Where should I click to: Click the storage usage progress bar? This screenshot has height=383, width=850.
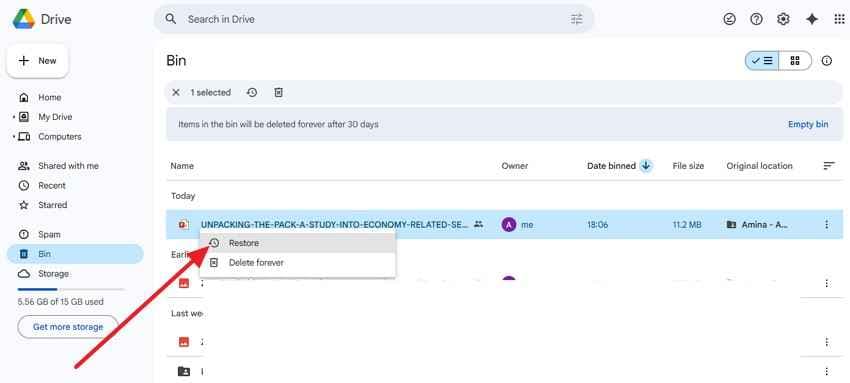[x=71, y=289]
